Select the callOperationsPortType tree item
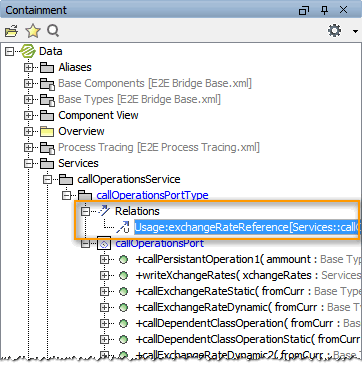 tap(152, 195)
